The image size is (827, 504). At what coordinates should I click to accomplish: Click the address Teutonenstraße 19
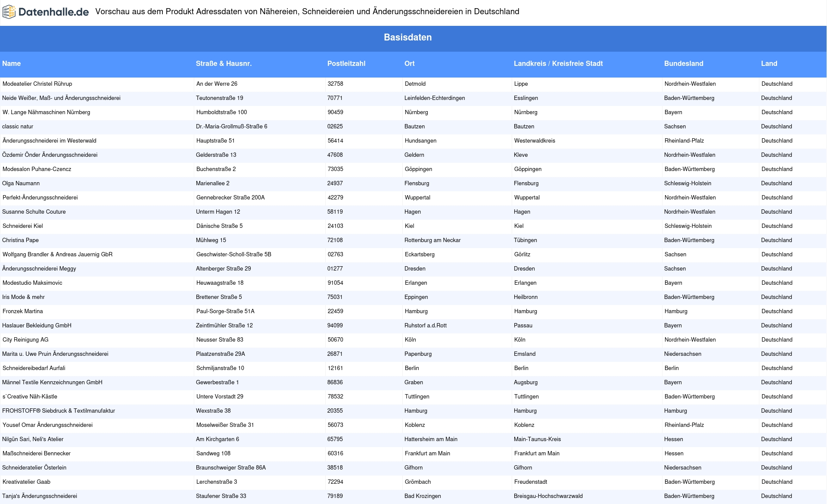(x=220, y=98)
